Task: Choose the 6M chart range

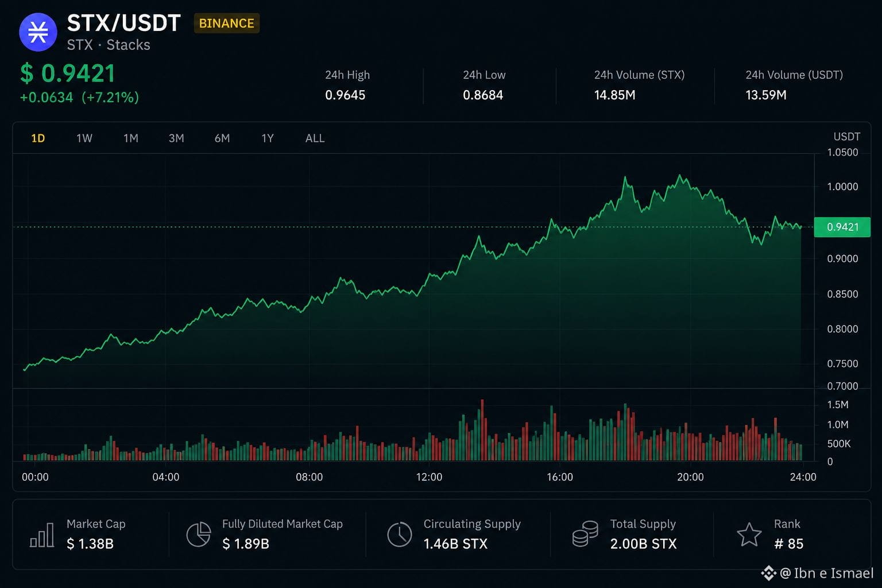Action: tap(222, 138)
